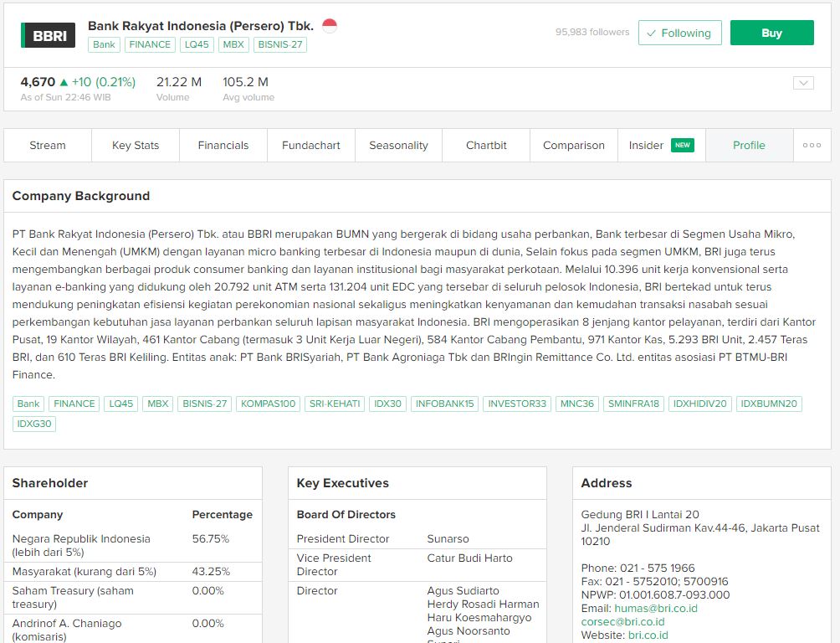Click the 21.22 M volume value

179,82
